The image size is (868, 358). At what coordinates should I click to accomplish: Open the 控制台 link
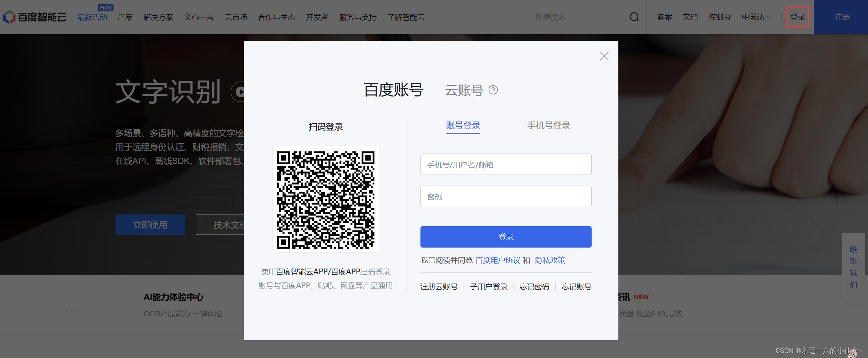(719, 17)
